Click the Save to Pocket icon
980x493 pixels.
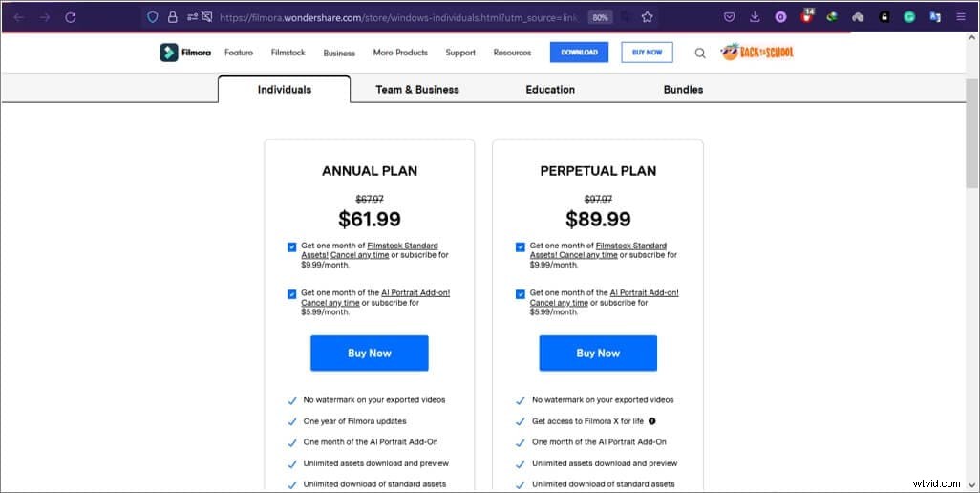[730, 17]
